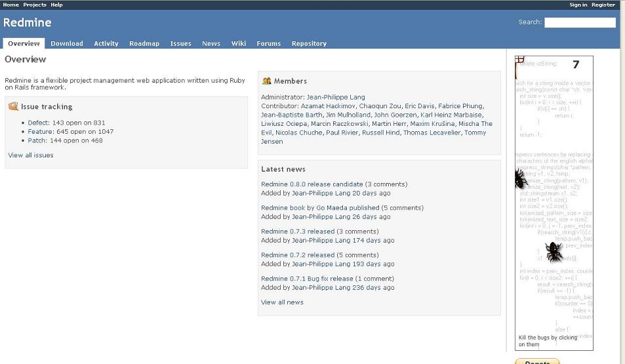Image resolution: width=625 pixels, height=364 pixels.
Task: Click the Donate button
Action: pyautogui.click(x=537, y=361)
